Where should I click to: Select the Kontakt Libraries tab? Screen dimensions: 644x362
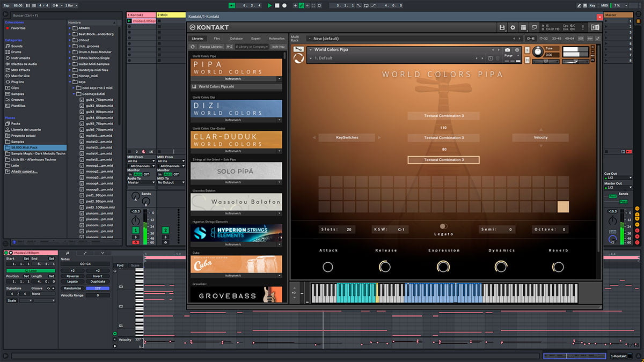coord(198,39)
